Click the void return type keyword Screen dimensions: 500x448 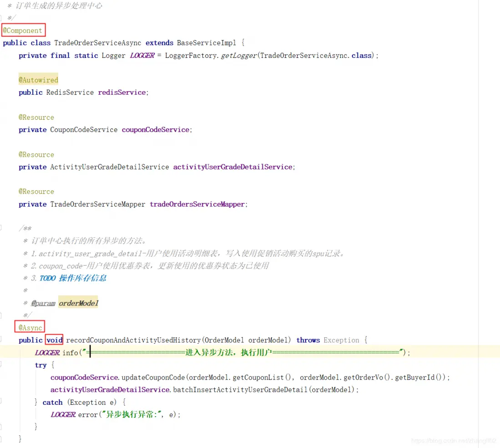(55, 340)
